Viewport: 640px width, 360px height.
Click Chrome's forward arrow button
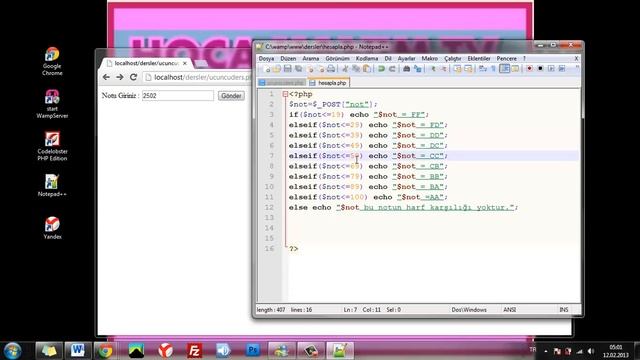pos(120,77)
